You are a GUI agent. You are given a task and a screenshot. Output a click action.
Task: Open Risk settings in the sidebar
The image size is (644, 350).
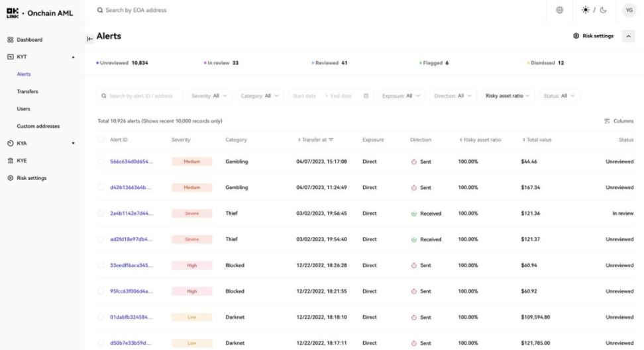point(31,178)
